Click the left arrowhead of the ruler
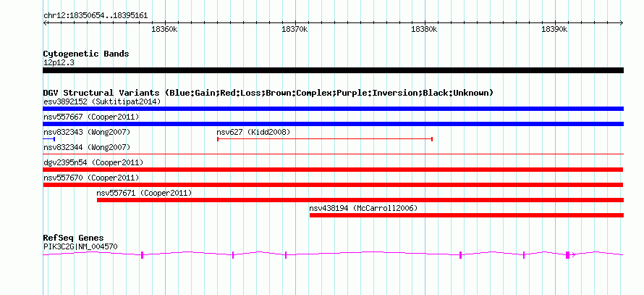The width and height of the screenshot is (644, 295). [45, 23]
